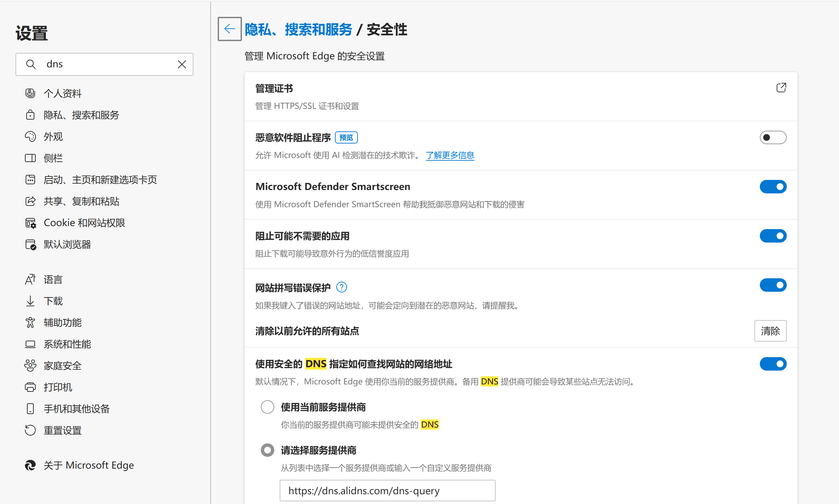Open 关于 Microsoft Edge page
839x504 pixels.
[x=89, y=465]
